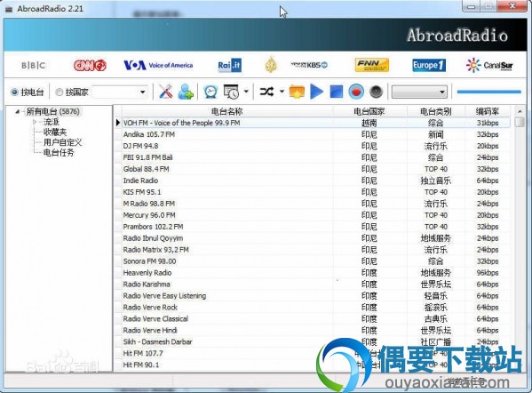The width and height of the screenshot is (532, 393).
Task: Select the 按国家 radio button
Action: pyautogui.click(x=72, y=92)
